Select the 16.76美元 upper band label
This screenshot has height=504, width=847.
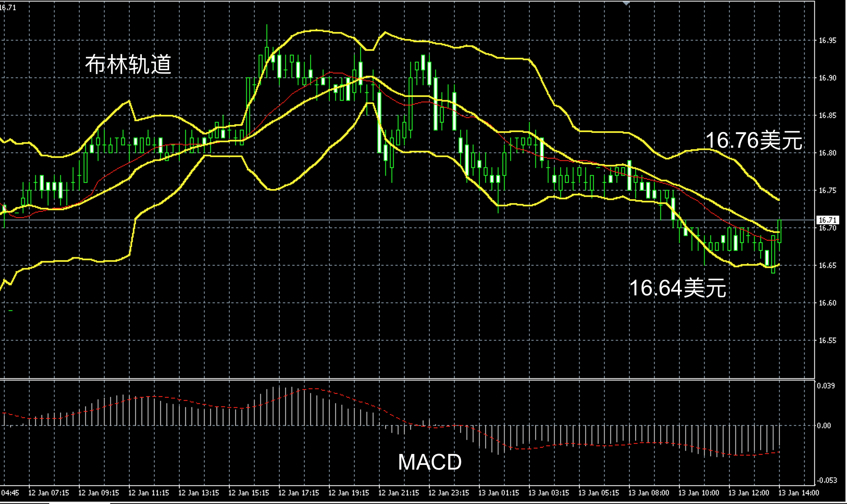tap(754, 140)
